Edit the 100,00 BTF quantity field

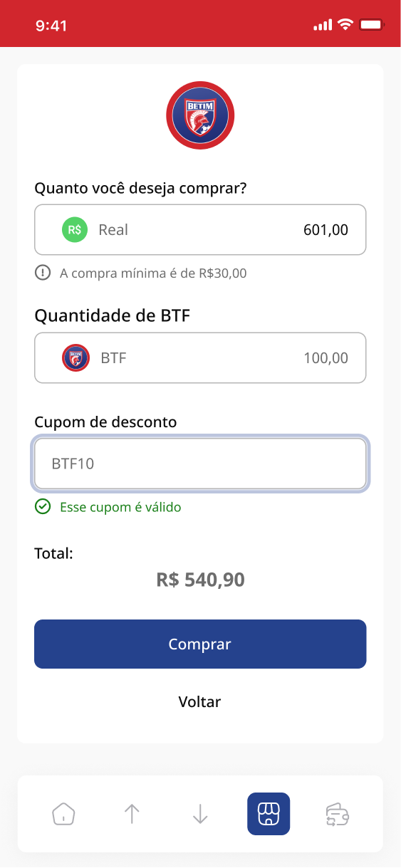coord(200,357)
